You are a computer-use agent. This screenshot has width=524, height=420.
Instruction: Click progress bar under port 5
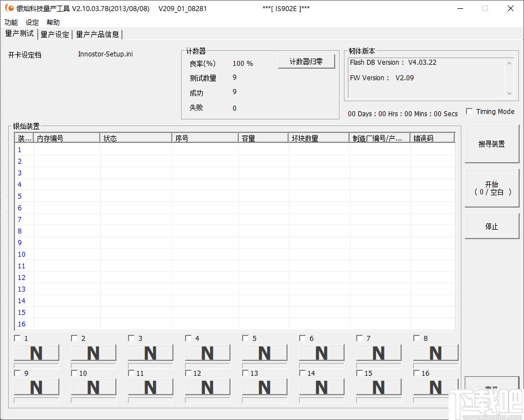click(265, 366)
